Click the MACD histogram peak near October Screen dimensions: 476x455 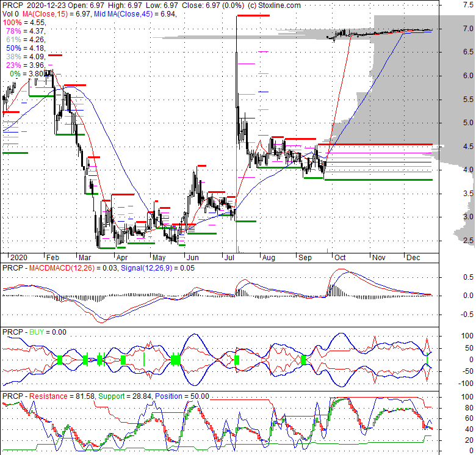point(331,290)
